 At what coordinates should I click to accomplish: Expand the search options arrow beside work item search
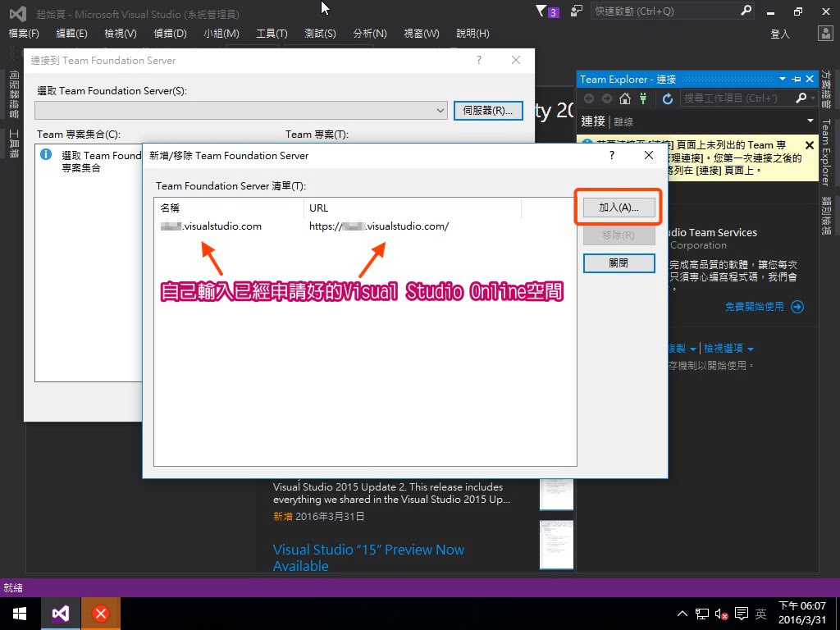coord(813,98)
